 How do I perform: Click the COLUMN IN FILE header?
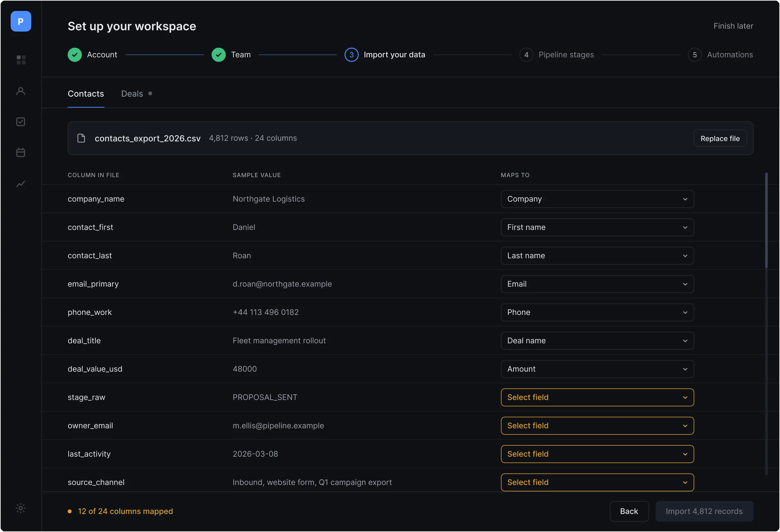pos(94,175)
